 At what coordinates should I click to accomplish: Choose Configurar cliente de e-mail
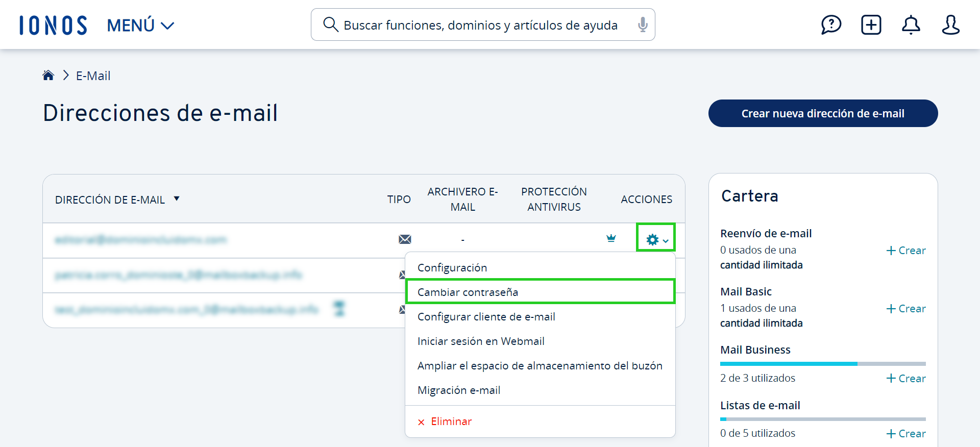(540, 317)
